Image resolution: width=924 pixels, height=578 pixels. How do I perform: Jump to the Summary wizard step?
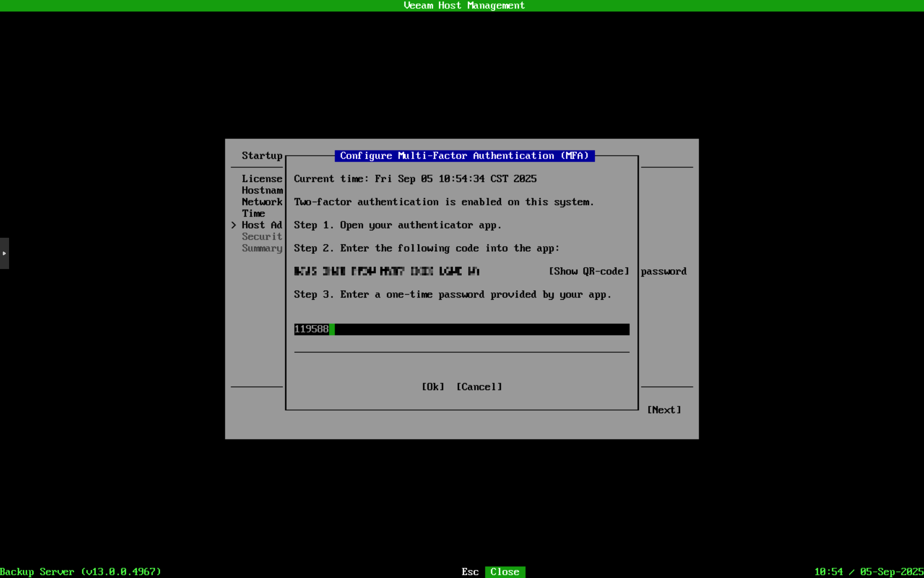pos(262,248)
